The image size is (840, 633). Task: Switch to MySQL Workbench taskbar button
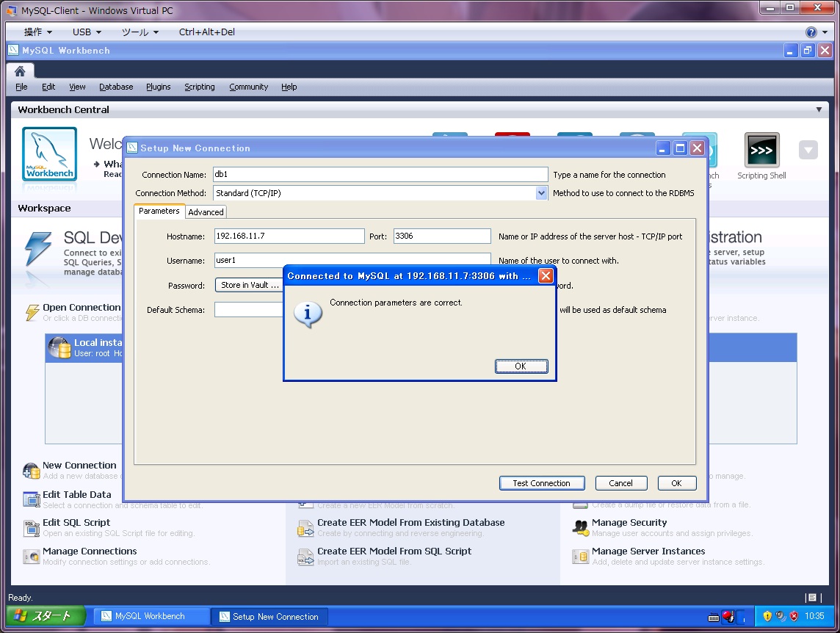[151, 616]
